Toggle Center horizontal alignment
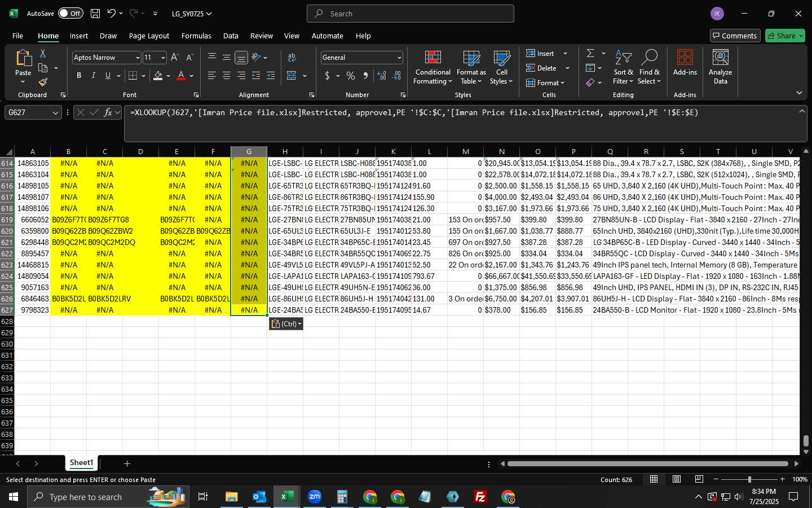The height and width of the screenshot is (508, 812). pyautogui.click(x=227, y=76)
